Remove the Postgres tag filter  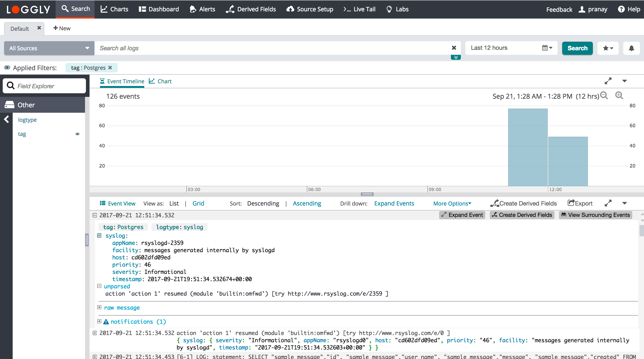click(111, 68)
